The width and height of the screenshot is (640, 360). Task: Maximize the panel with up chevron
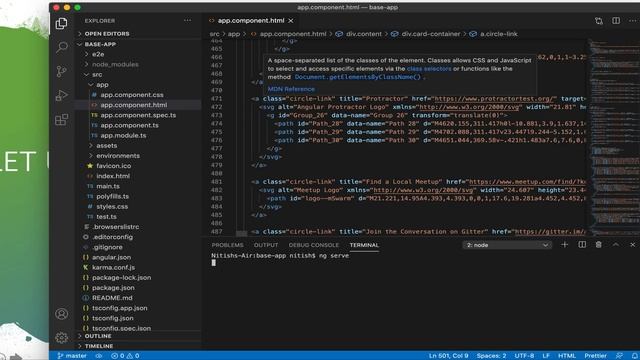pyautogui.click(x=616, y=244)
